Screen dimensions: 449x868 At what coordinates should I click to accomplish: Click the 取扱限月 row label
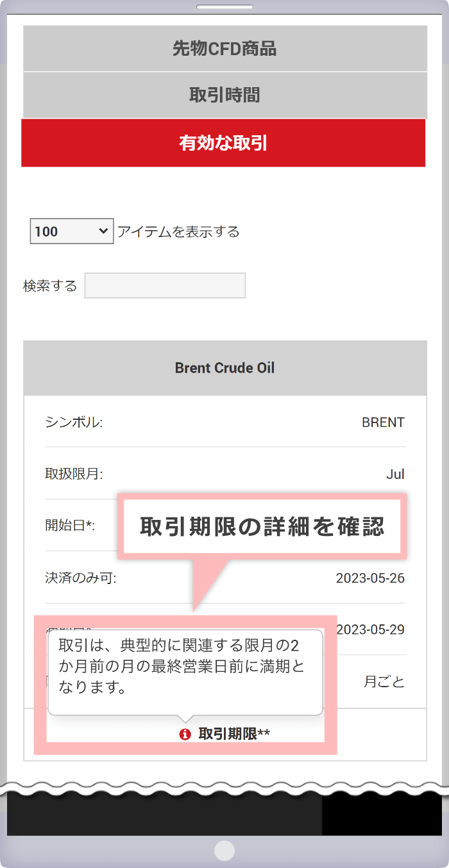point(74,474)
